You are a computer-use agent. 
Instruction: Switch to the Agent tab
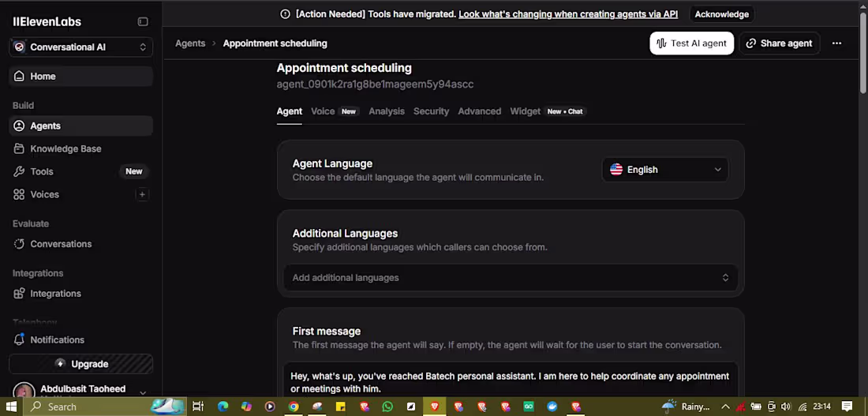pyautogui.click(x=289, y=111)
